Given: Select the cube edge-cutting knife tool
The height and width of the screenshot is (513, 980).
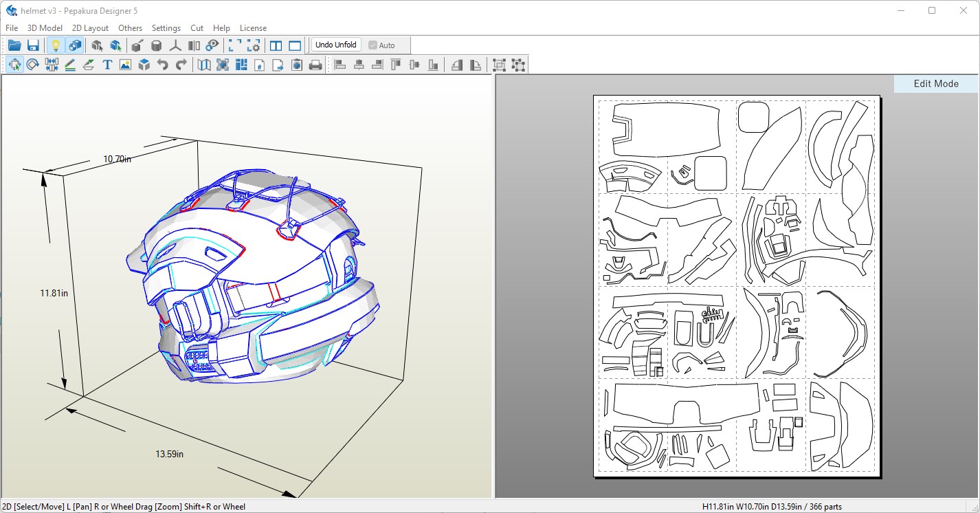Looking at the screenshot, I should [137, 45].
